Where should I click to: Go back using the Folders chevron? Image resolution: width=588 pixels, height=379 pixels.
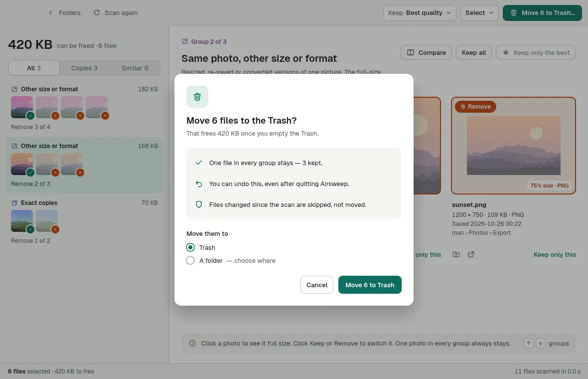click(x=51, y=13)
